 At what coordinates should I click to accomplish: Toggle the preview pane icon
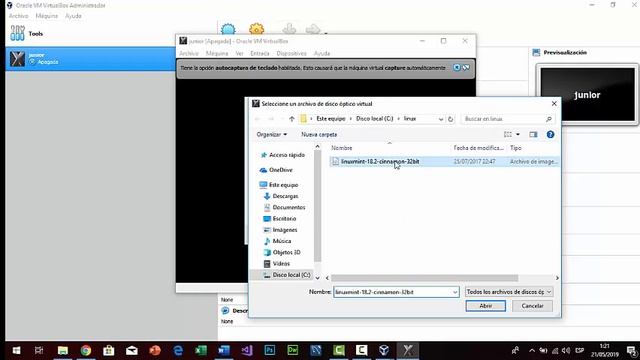point(533,134)
